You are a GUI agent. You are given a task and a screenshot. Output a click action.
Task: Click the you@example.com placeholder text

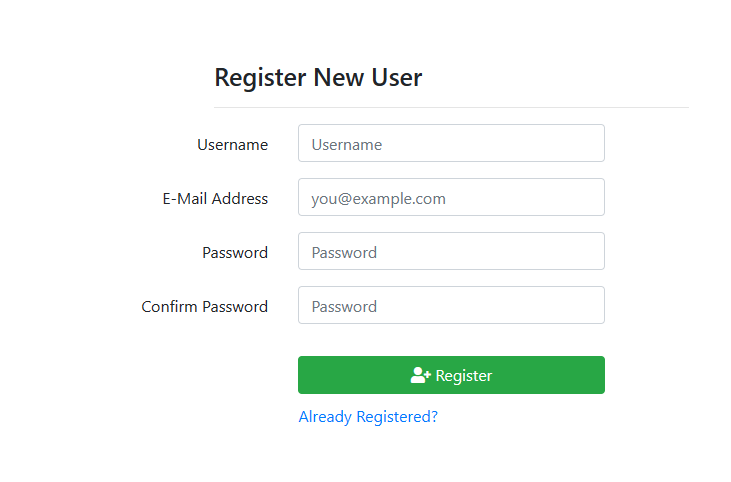[x=378, y=198]
